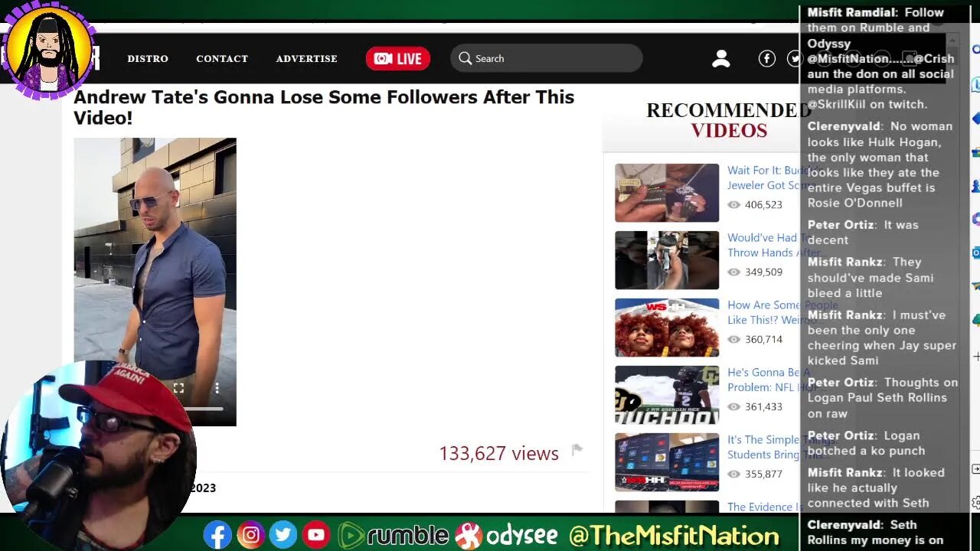
Task: Click the scrollbar up arrow in chat panel
Action: pyautogui.click(x=953, y=41)
